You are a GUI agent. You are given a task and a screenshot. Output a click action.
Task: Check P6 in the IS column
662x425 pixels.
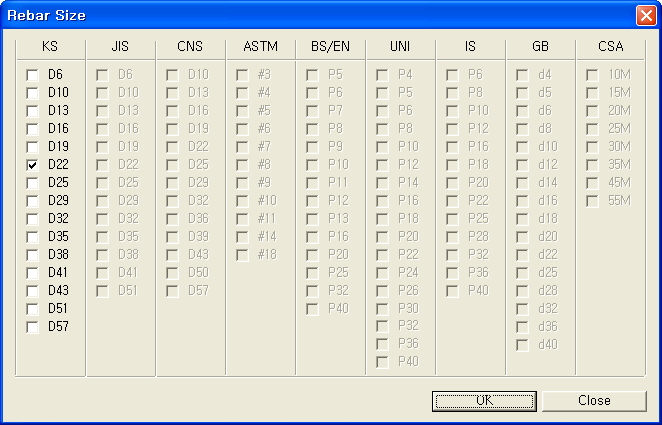pyautogui.click(x=452, y=76)
